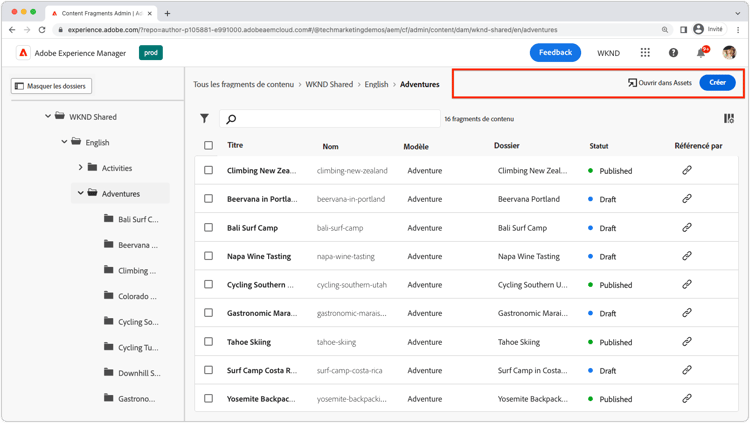Show references for Tahoe Skiing
Screen dimensions: 750x423
pos(687,342)
